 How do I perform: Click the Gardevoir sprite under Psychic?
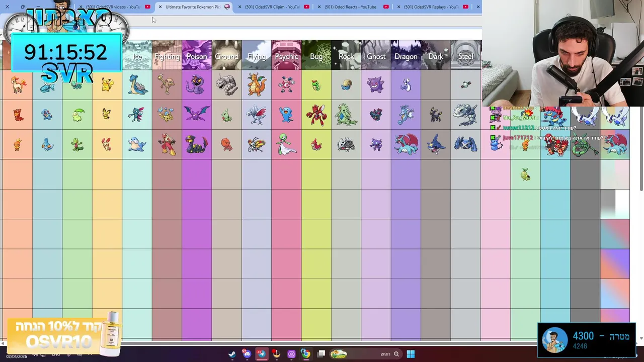pyautogui.click(x=286, y=145)
